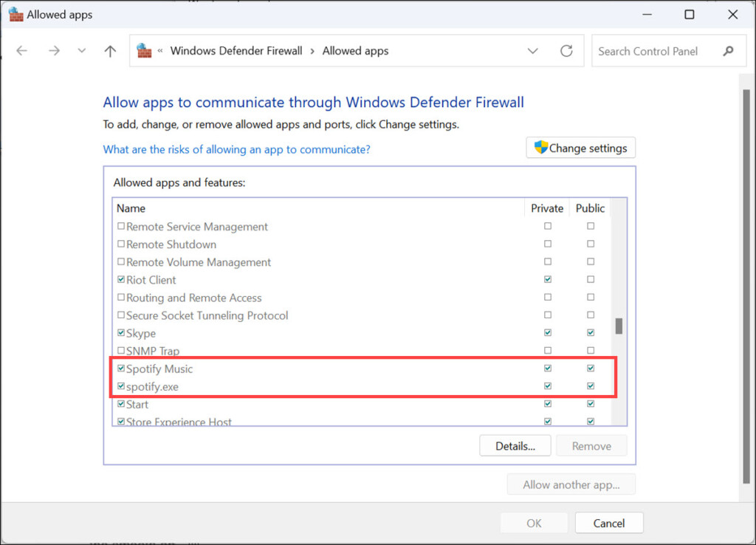Toggle the Spotify Music checkbox
756x545 pixels.
click(x=121, y=369)
